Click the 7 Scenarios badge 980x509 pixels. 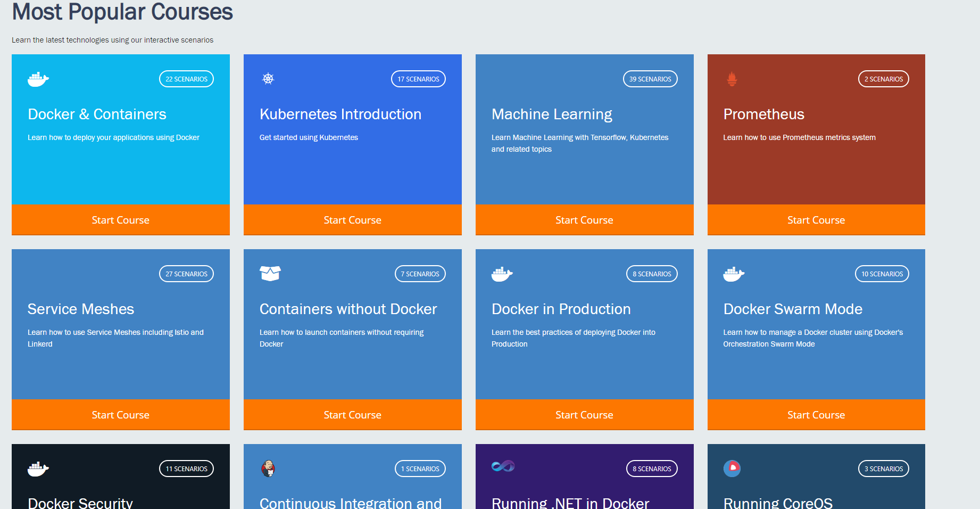coord(420,274)
